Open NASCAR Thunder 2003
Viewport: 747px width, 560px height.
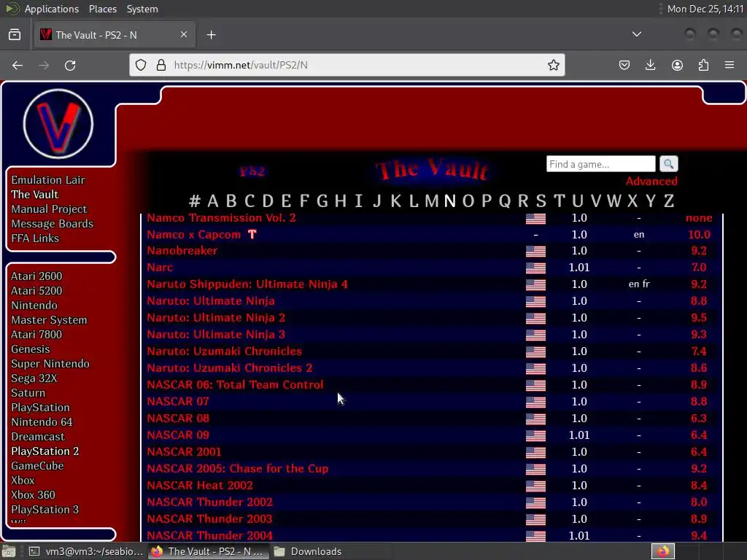[209, 519]
